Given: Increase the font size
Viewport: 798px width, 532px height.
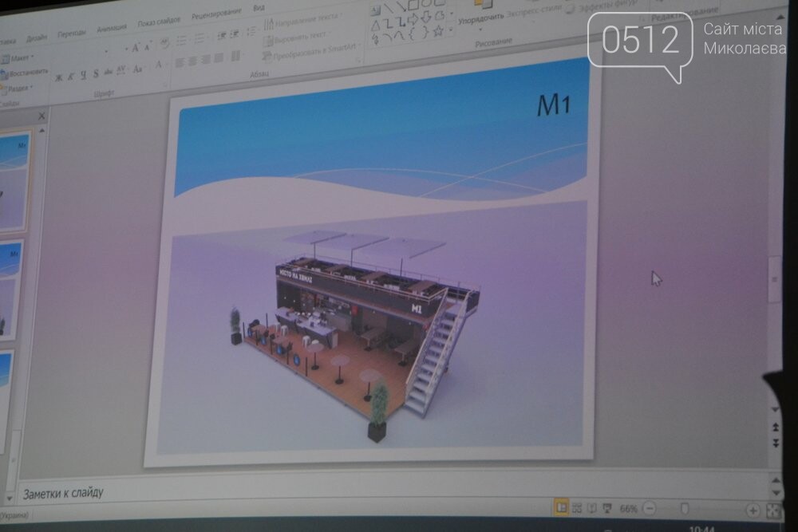Looking at the screenshot, I should 135,49.
